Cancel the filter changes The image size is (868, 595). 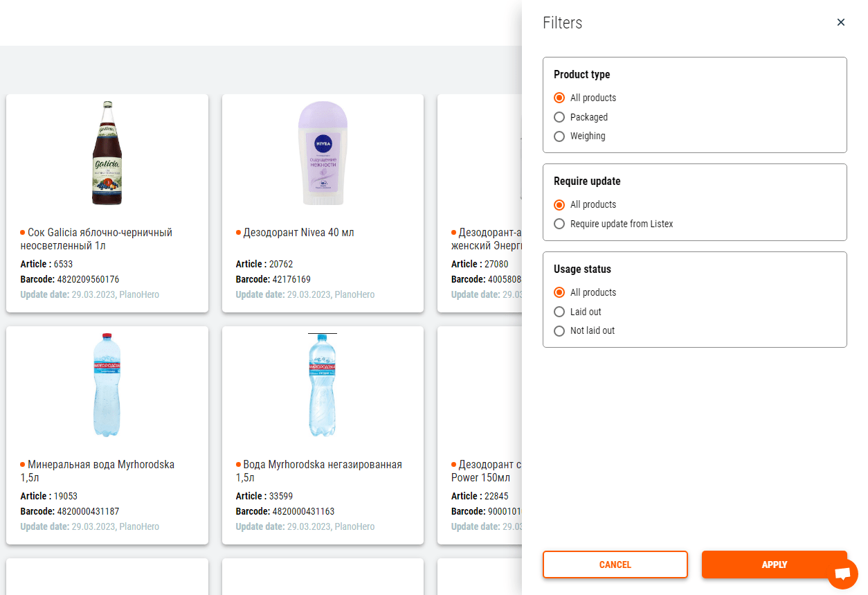coord(615,565)
